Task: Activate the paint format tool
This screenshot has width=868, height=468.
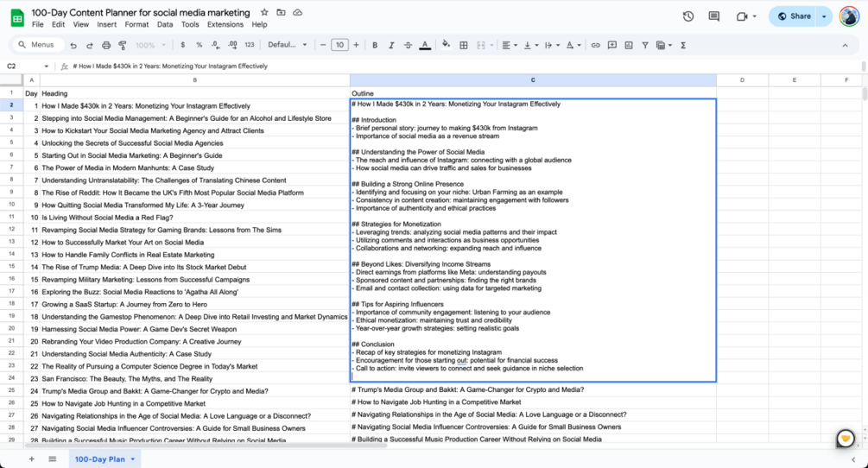Action: pyautogui.click(x=123, y=46)
